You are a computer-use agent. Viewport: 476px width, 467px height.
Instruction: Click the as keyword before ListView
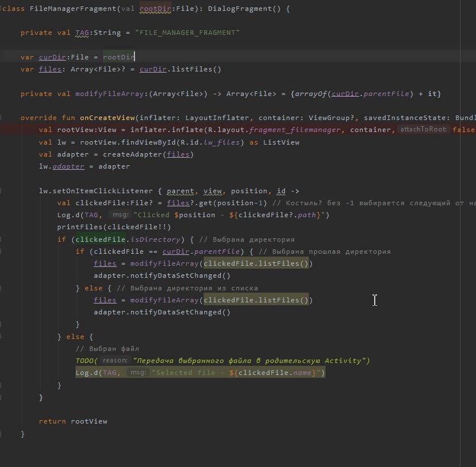(253, 142)
